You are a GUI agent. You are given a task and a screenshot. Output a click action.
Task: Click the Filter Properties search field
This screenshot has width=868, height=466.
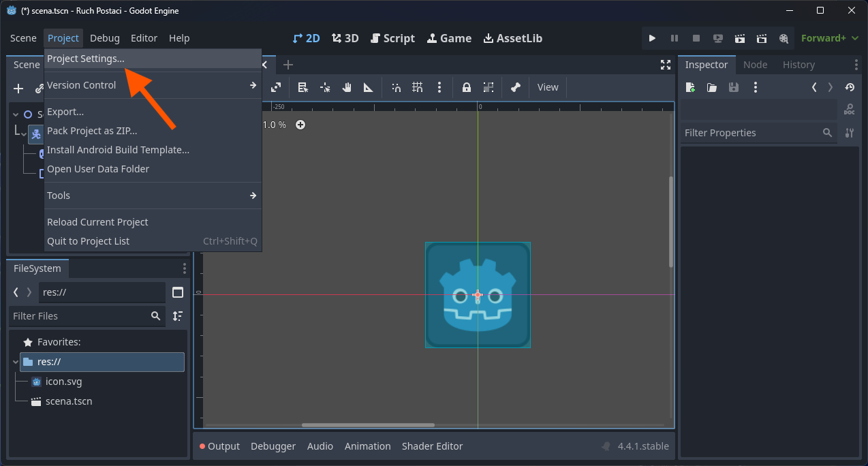(758, 133)
